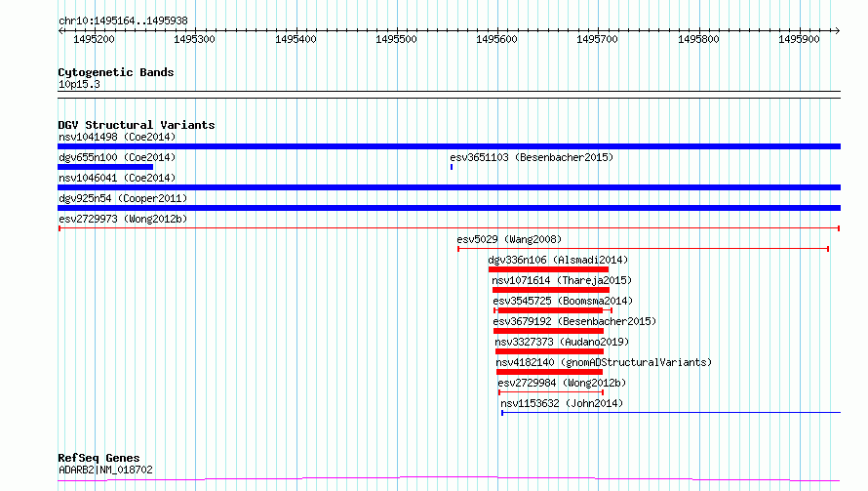This screenshot has width=868, height=491.
Task: Select esv3679192 (Besenbacher2015) variant label
Action: click(574, 321)
